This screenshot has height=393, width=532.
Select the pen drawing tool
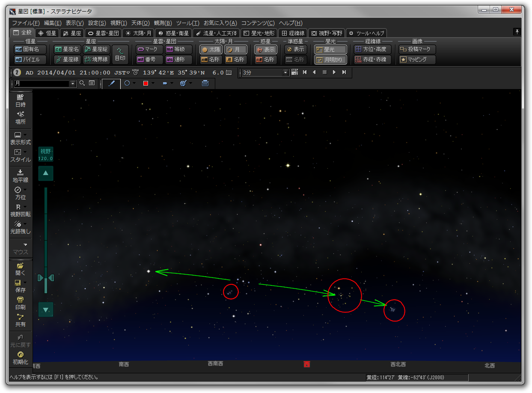[x=111, y=83]
